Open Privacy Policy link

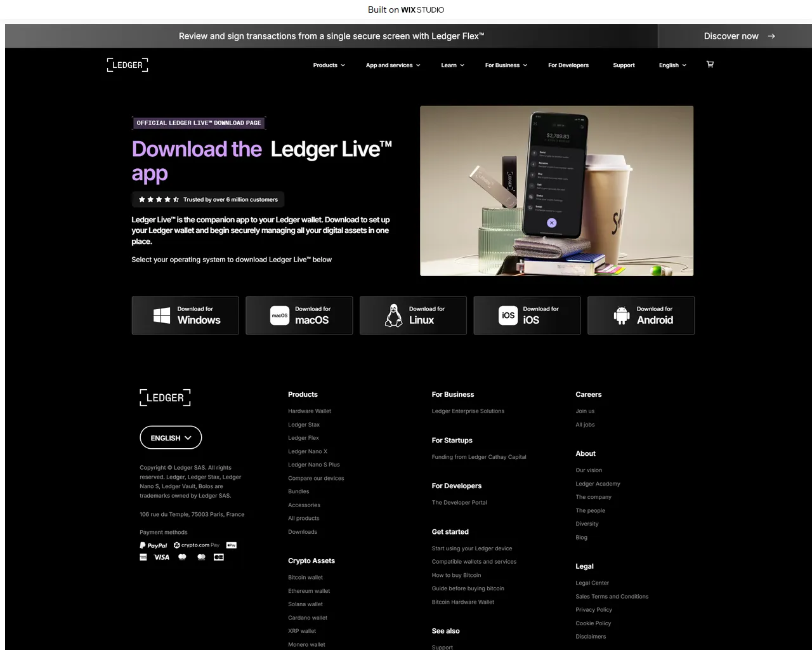point(594,610)
